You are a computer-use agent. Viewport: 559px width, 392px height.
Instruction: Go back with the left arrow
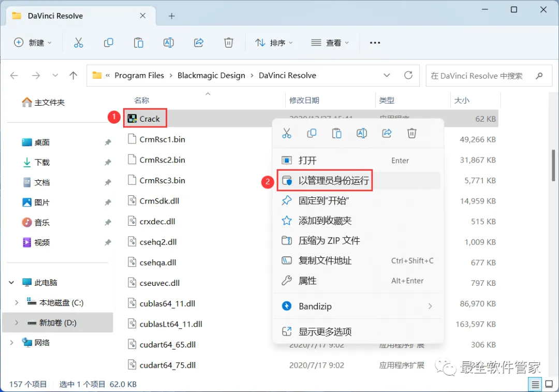14,76
